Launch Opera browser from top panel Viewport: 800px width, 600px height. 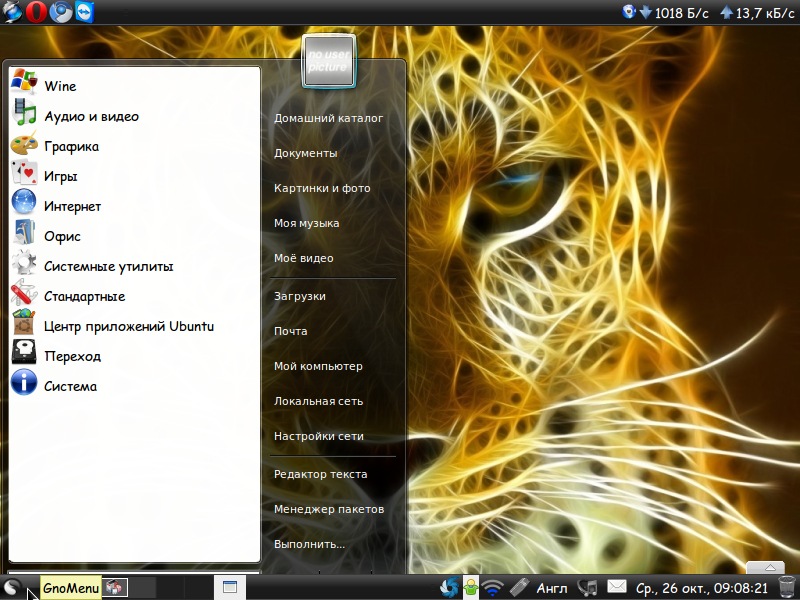point(37,12)
